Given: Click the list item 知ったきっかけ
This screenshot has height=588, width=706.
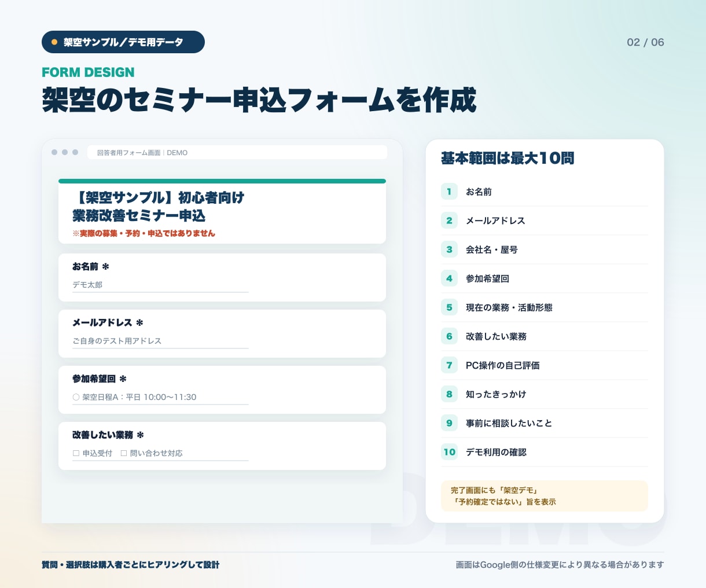Looking at the screenshot, I should point(496,394).
